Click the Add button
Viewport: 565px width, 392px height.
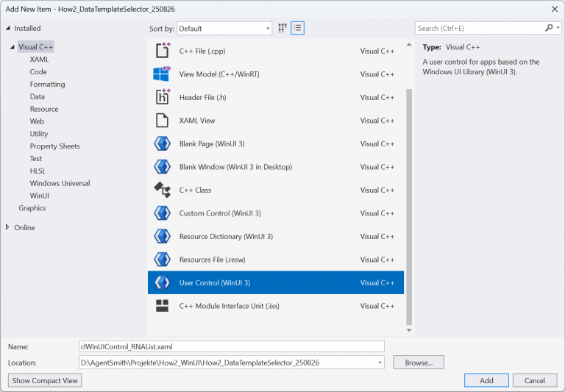click(486, 380)
